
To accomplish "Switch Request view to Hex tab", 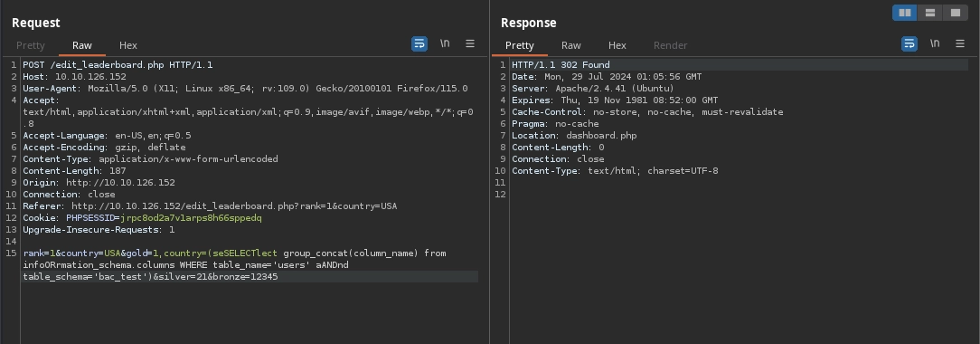I will click(128, 45).
